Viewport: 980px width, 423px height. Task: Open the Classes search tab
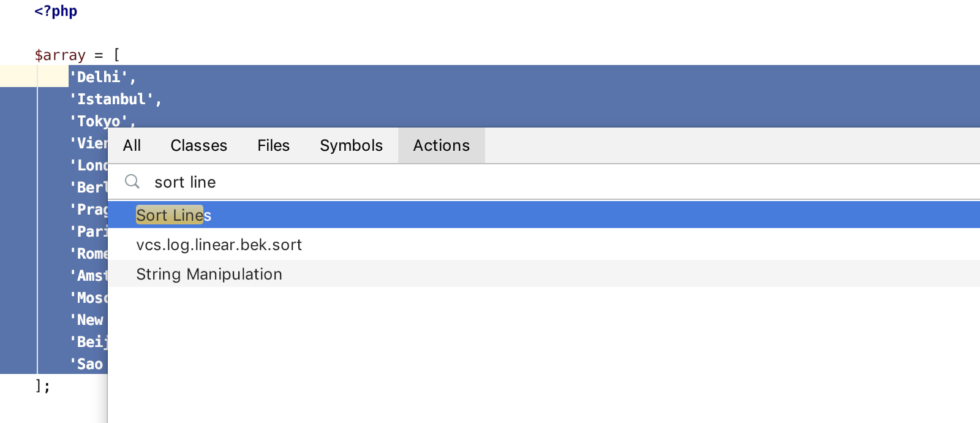[x=198, y=145]
